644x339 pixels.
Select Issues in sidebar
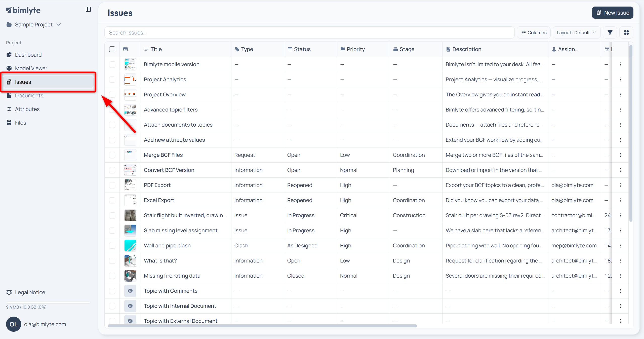pyautogui.click(x=49, y=82)
